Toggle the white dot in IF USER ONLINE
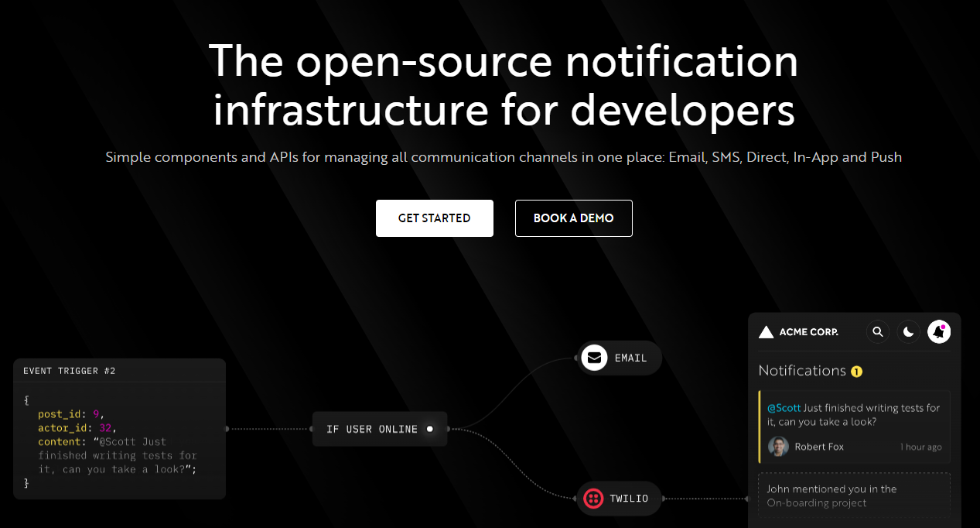The height and width of the screenshot is (528, 980). coord(429,429)
